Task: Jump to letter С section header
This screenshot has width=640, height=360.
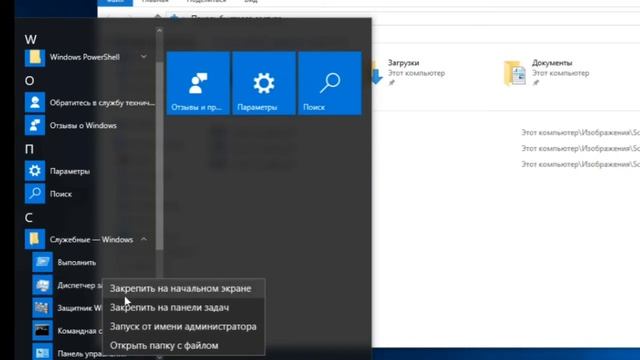Action: coord(29,218)
